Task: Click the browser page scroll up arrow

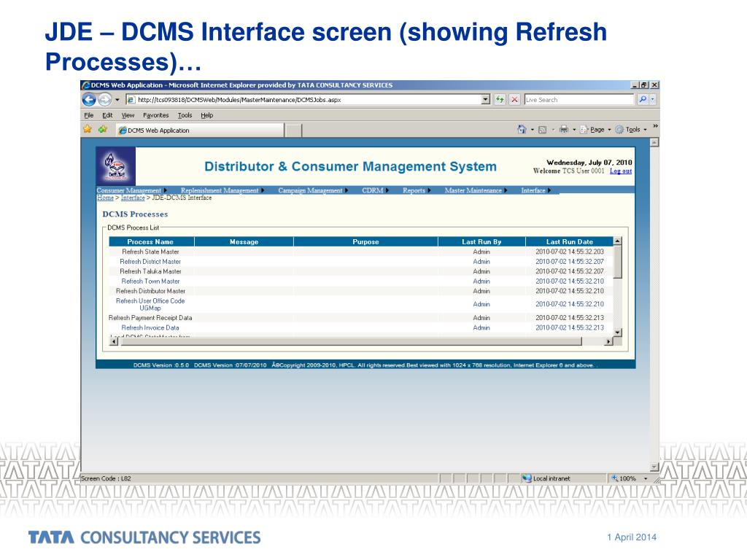Action: [654, 142]
